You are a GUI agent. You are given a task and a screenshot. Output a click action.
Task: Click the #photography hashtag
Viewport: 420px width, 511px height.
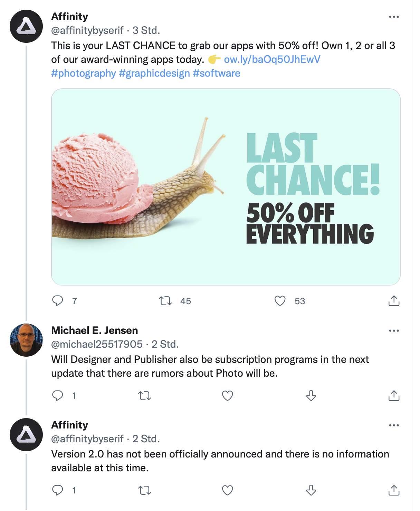click(x=84, y=73)
